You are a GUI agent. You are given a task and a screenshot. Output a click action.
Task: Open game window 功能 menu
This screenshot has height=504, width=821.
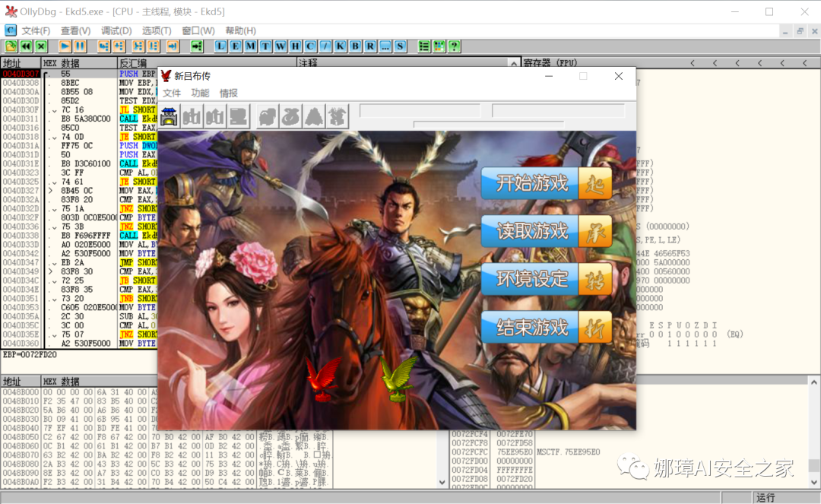(200, 94)
